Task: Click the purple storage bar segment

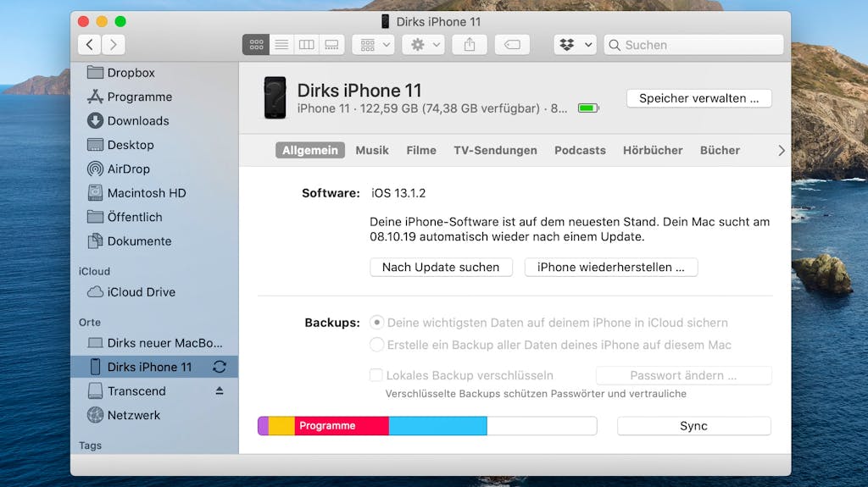Action: 263,426
